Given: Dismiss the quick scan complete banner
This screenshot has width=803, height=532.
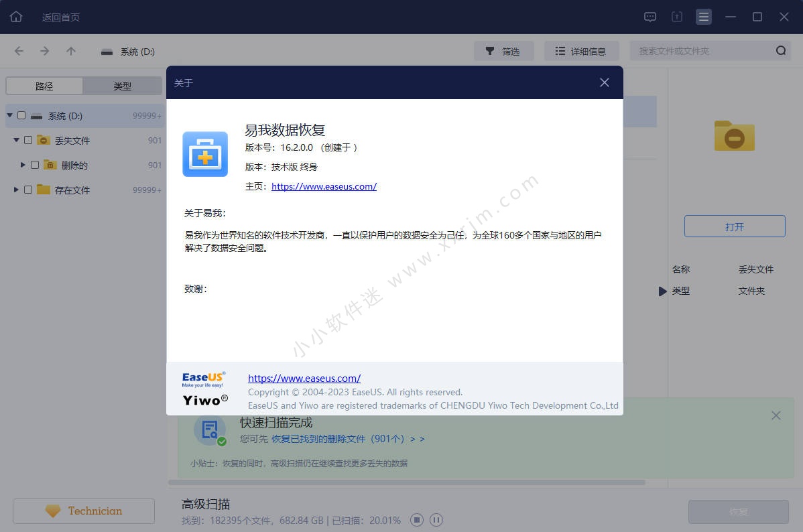Looking at the screenshot, I should coord(776,415).
